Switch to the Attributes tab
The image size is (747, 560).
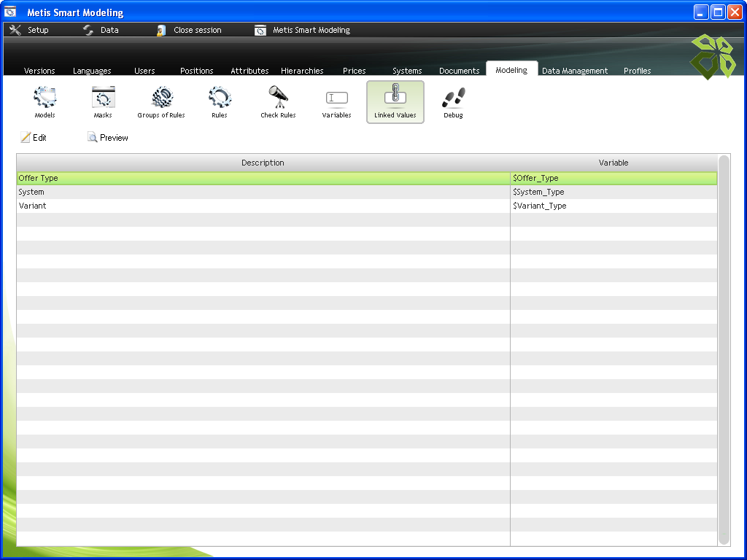[x=249, y=71]
